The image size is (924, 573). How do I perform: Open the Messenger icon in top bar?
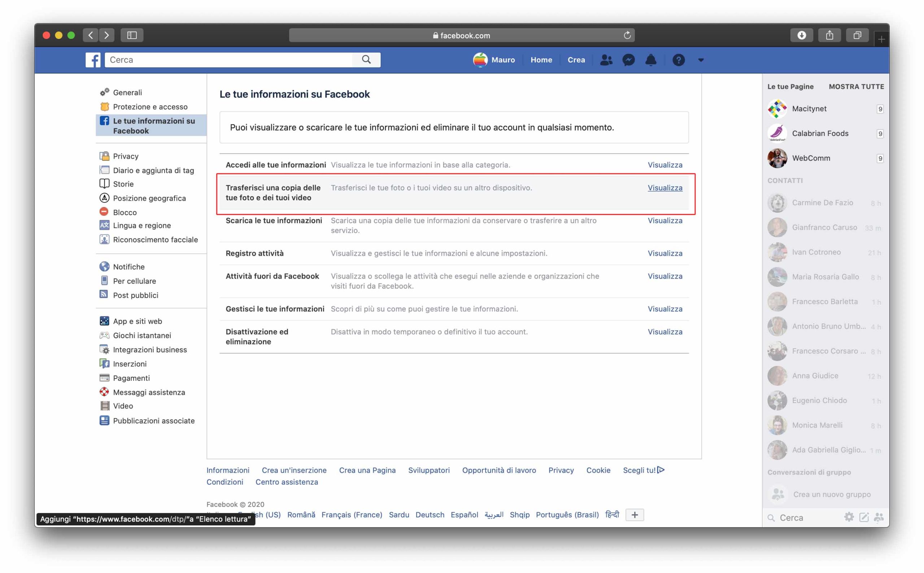tap(628, 60)
